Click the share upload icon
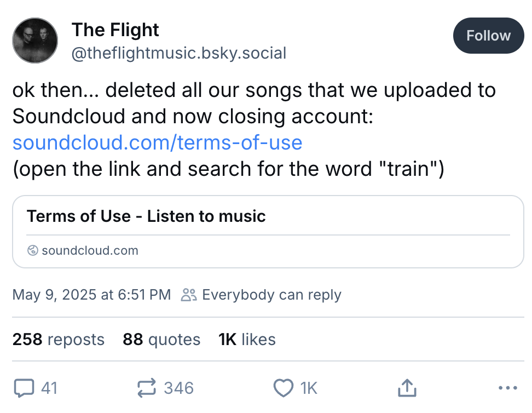This screenshot has height=413, width=532. [x=406, y=388]
